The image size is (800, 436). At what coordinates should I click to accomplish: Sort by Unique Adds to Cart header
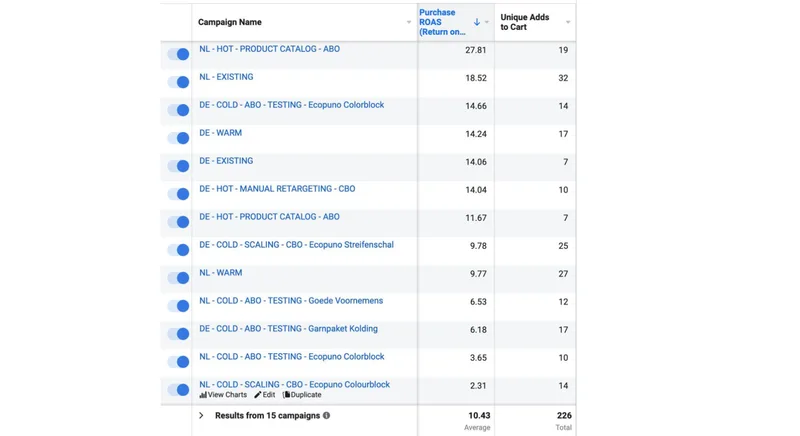coord(524,22)
